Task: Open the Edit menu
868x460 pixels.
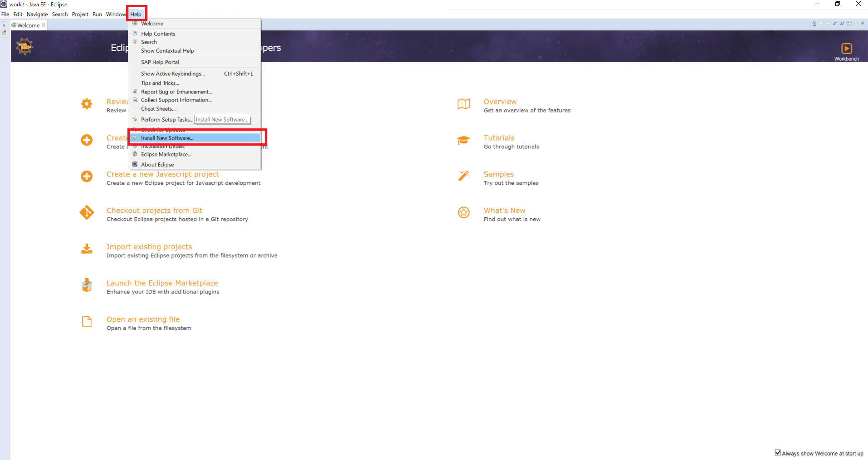Action: 18,14
